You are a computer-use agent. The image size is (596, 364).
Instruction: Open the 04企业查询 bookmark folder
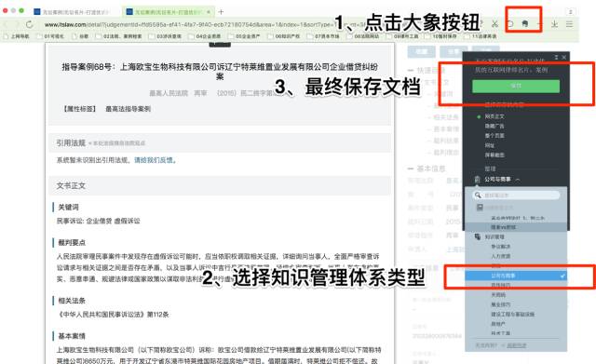point(205,36)
